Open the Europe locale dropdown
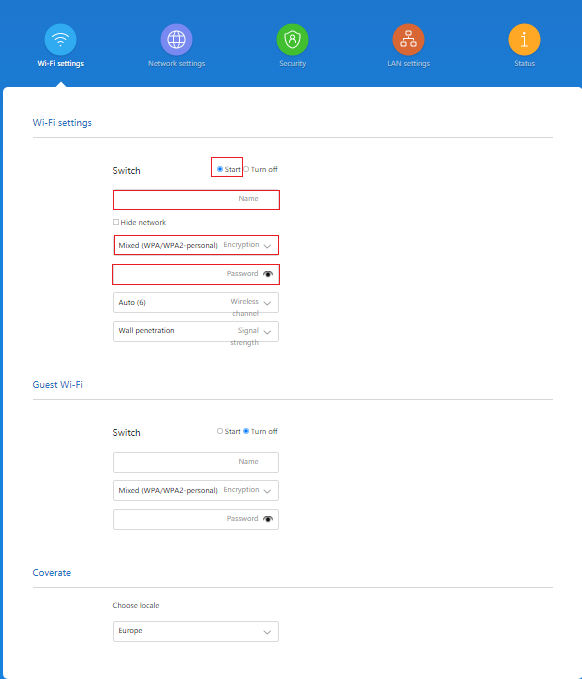Screen dimensions: 582x679 (196, 631)
